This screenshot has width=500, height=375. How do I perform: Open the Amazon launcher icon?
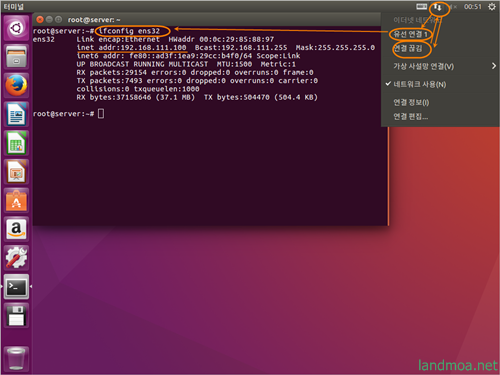pyautogui.click(x=16, y=229)
